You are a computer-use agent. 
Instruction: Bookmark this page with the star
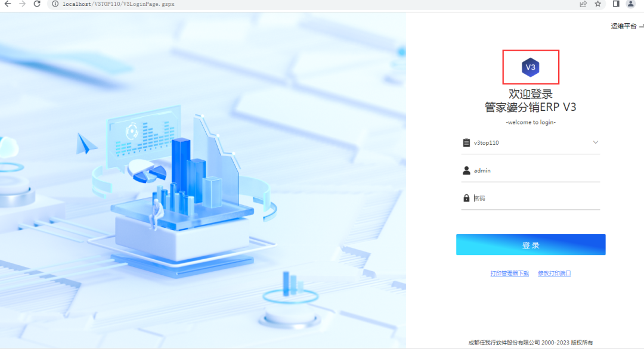(x=598, y=4)
